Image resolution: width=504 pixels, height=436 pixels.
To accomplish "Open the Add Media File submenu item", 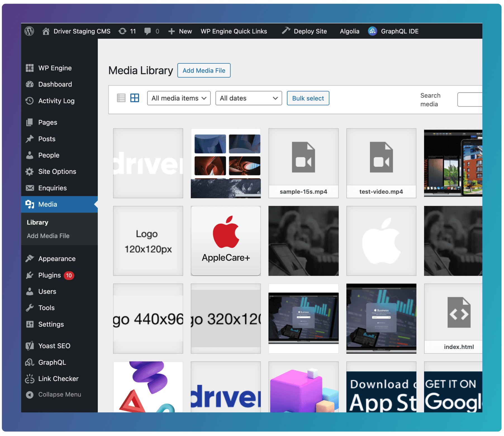I will point(48,236).
